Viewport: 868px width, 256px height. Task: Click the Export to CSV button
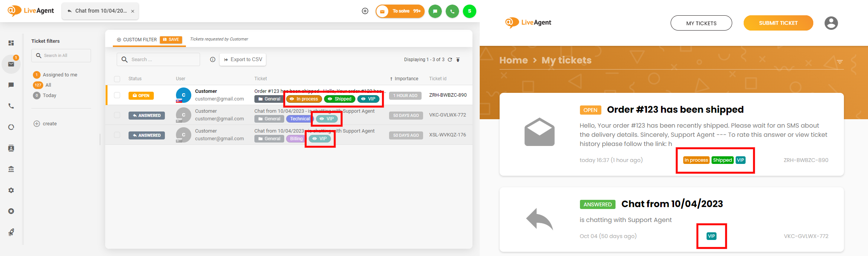[243, 60]
